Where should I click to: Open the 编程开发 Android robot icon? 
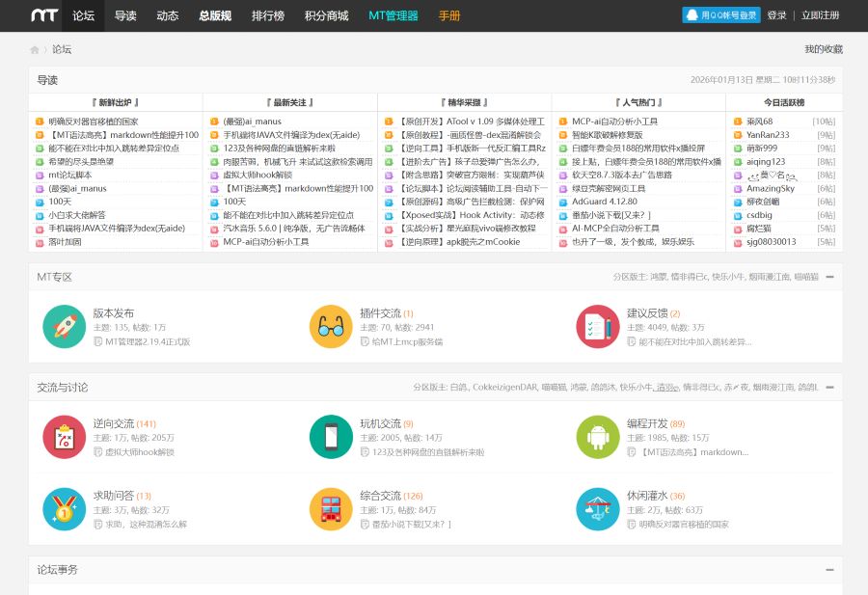pos(597,437)
